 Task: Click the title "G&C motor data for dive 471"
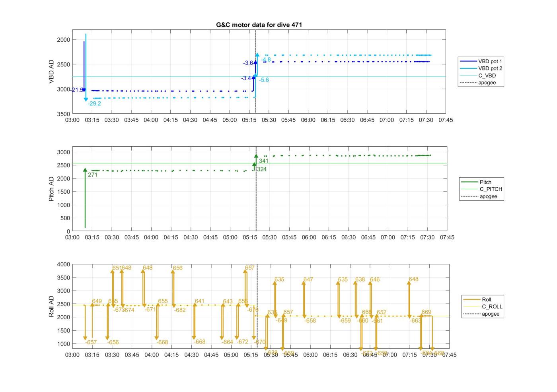(x=259, y=25)
